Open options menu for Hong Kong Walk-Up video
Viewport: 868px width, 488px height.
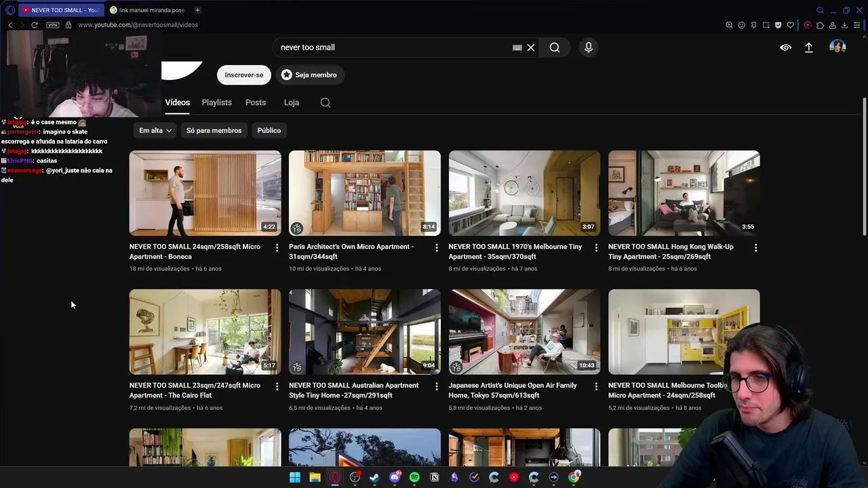(756, 248)
